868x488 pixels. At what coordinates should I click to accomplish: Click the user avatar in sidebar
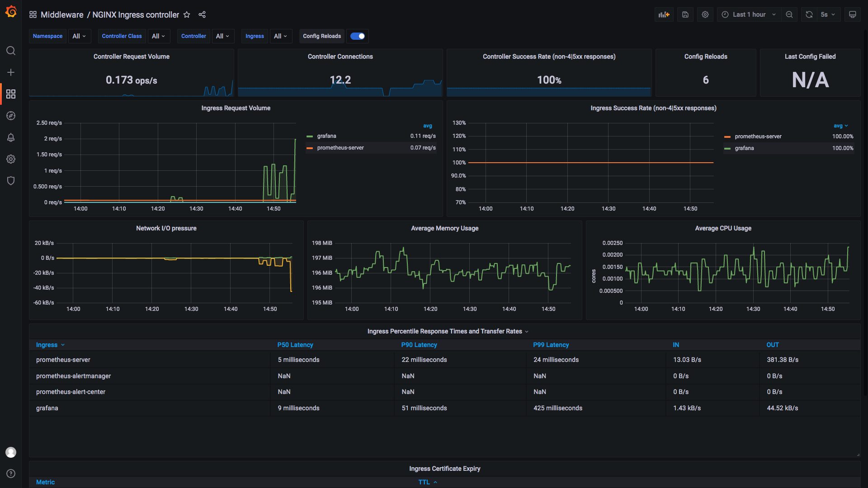click(x=11, y=452)
